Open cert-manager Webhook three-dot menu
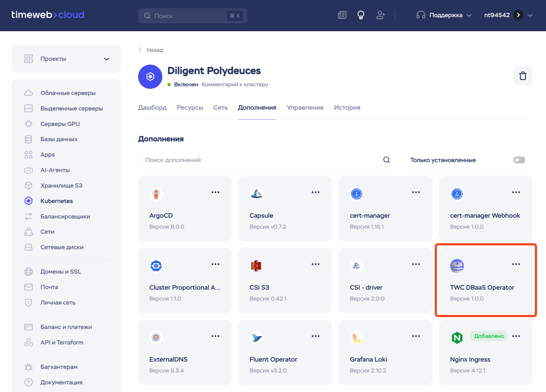This screenshot has height=392, width=546. tap(516, 192)
